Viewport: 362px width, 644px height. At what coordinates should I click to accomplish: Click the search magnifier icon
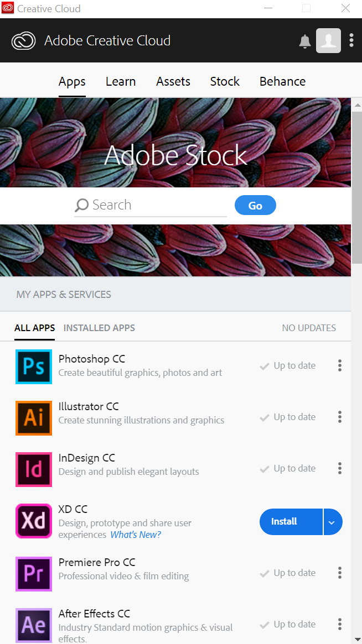click(81, 205)
